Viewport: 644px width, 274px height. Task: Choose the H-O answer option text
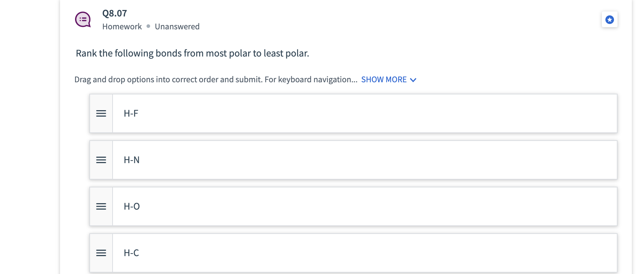pos(132,206)
